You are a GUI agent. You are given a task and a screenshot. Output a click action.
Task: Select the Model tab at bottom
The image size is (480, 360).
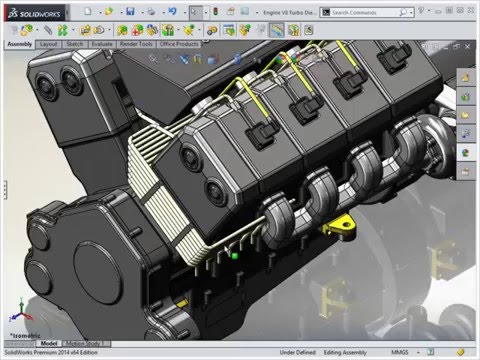pyautogui.click(x=49, y=343)
